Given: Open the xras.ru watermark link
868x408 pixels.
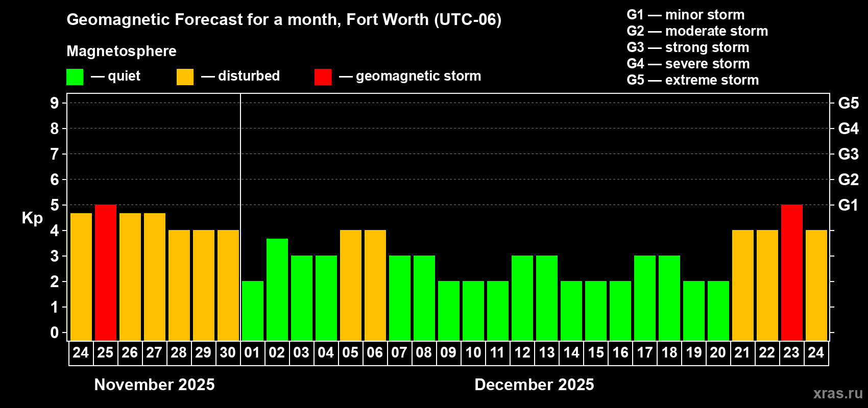Looking at the screenshot, I should coord(838,393).
